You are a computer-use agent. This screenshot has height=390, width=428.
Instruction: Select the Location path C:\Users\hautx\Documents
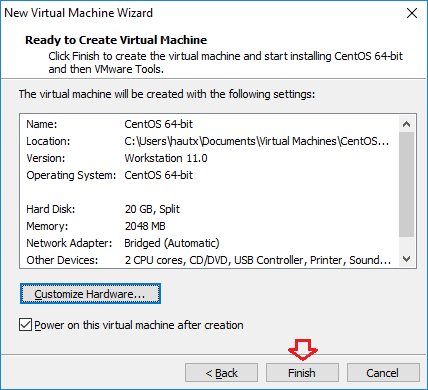click(257, 141)
